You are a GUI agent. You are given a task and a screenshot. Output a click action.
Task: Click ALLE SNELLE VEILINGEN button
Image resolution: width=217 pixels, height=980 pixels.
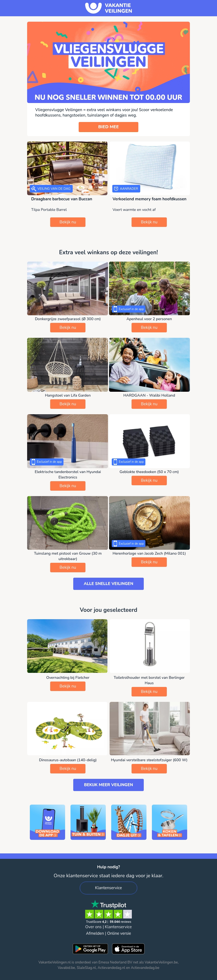pyautogui.click(x=108, y=584)
